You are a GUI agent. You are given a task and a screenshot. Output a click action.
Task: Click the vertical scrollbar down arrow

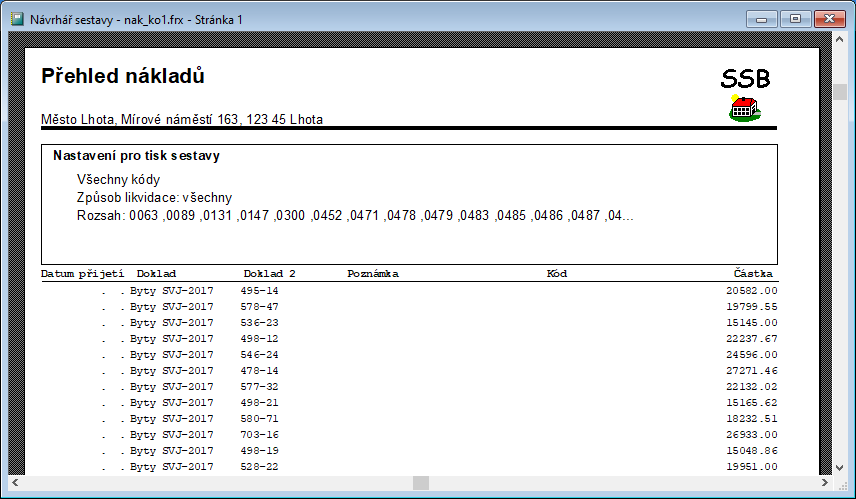(x=841, y=467)
